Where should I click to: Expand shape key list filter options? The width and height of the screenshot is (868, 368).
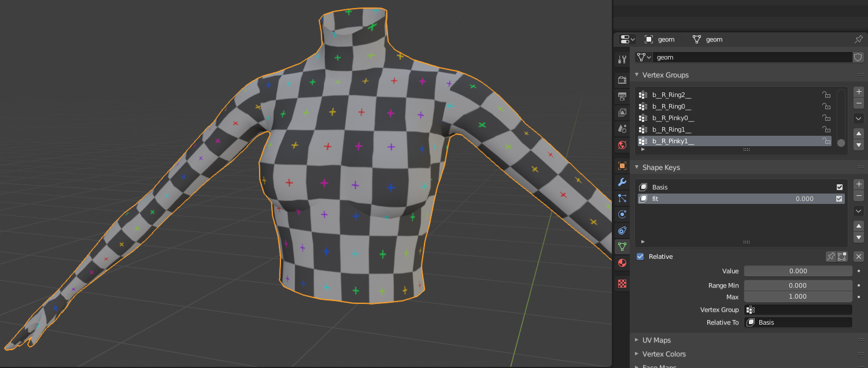coord(643,241)
